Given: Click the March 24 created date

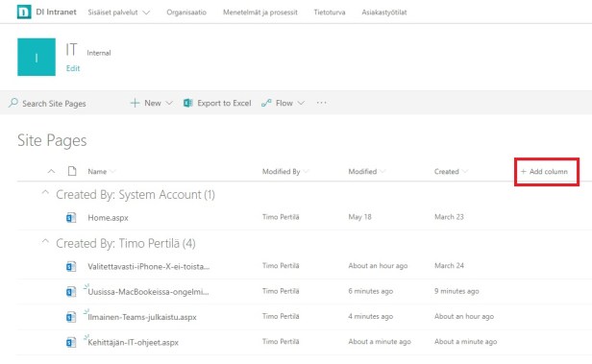Looking at the screenshot, I should tap(449, 265).
